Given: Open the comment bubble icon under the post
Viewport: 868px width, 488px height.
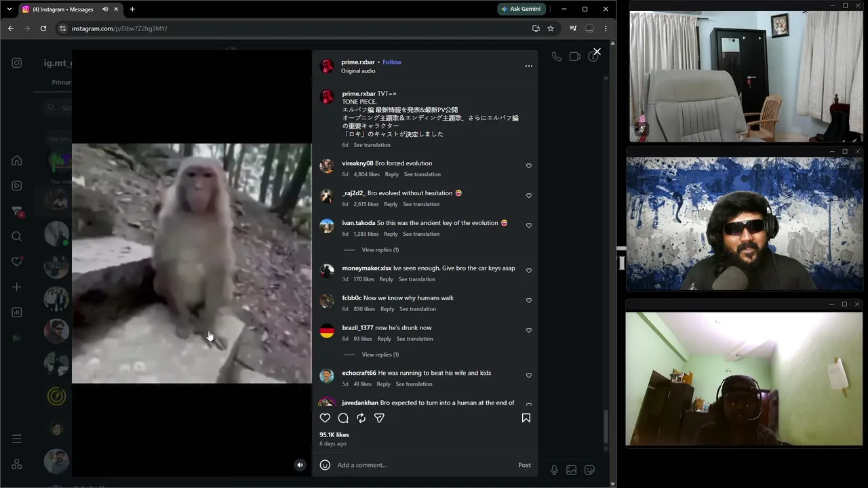Looking at the screenshot, I should (x=343, y=418).
